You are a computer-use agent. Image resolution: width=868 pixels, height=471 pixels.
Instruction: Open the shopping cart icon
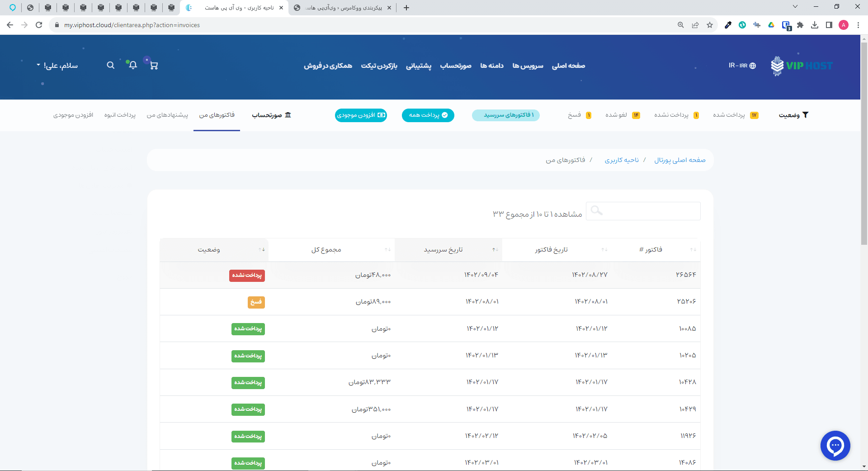pos(154,66)
